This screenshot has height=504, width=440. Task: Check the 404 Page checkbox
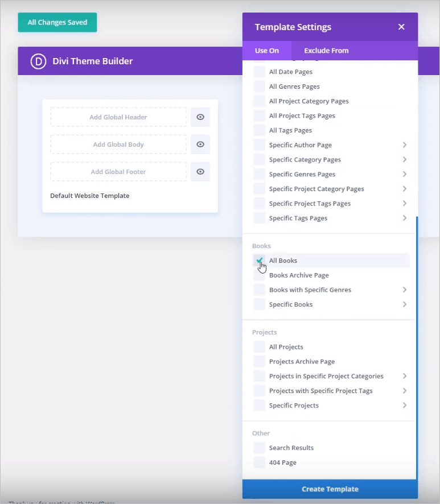pos(259,462)
